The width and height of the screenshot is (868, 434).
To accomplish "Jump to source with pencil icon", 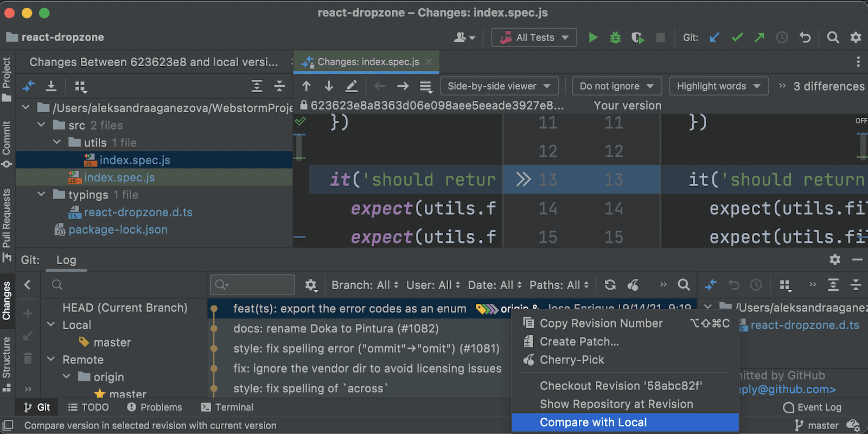I will 352,86.
